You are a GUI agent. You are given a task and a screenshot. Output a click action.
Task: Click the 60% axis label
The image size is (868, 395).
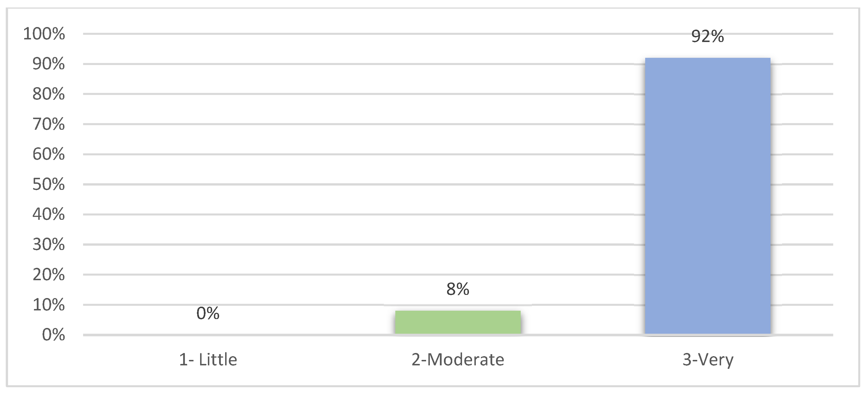[49, 154]
